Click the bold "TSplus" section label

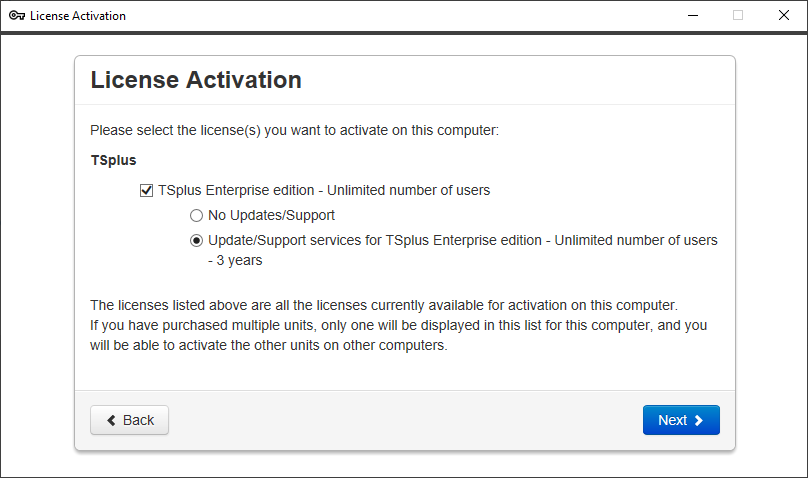click(x=113, y=160)
